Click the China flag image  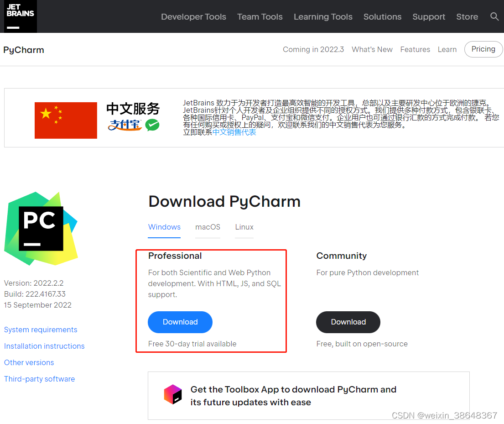[66, 120]
